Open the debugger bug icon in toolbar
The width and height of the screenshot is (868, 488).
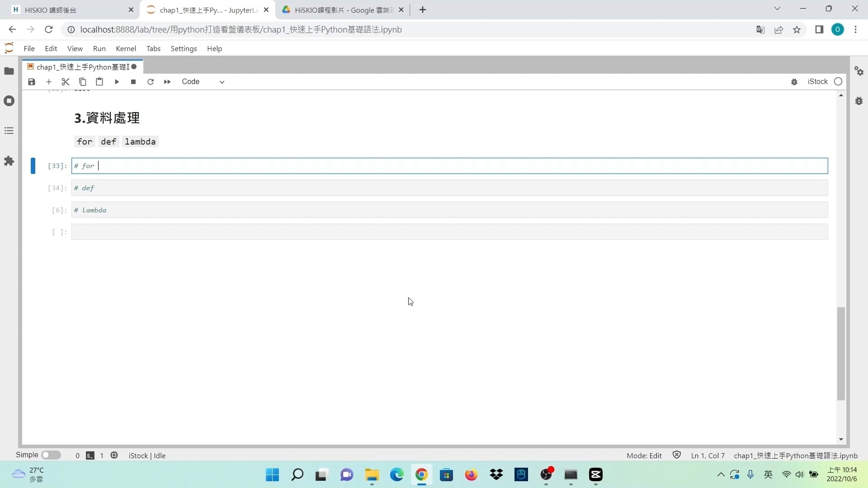click(794, 82)
